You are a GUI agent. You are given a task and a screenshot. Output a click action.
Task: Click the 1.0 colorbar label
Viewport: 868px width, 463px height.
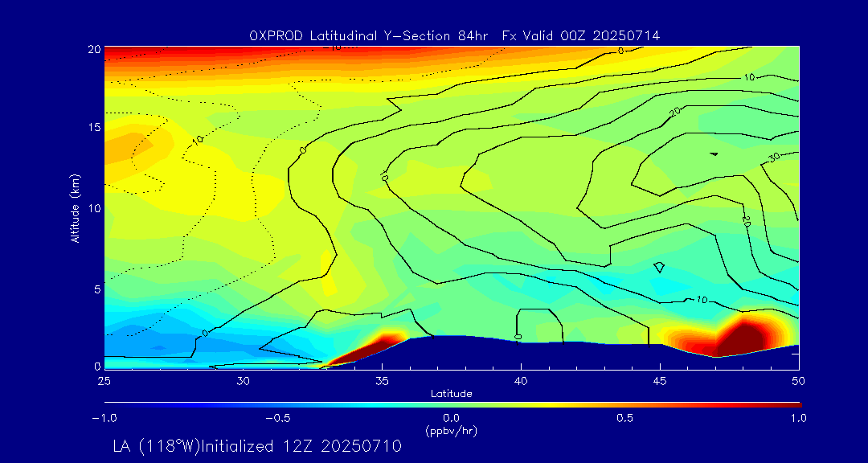(x=797, y=418)
